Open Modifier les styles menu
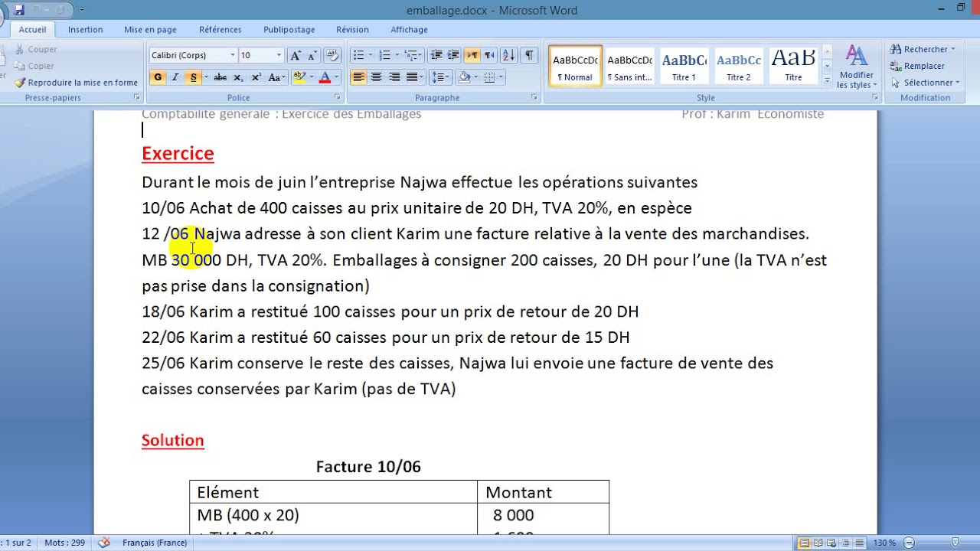The width and height of the screenshot is (980, 551). pos(856,67)
